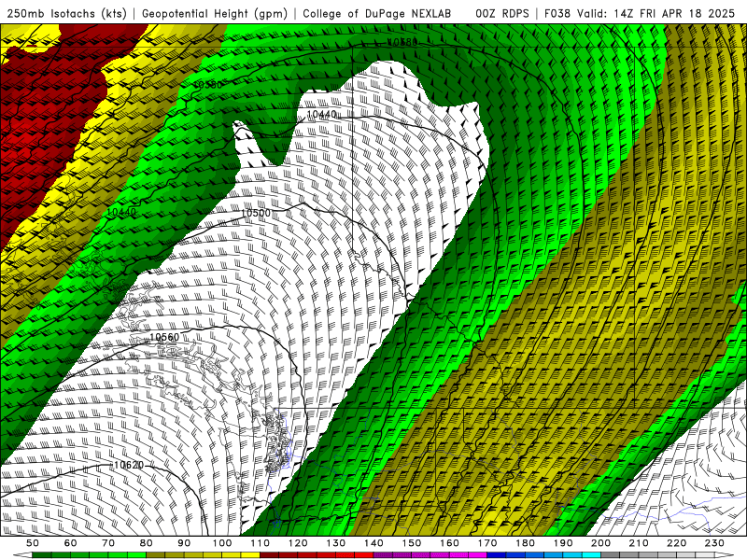Click the 220 label on the color scale
Image resolution: width=747 pixels, height=560 pixels.
pos(676,543)
